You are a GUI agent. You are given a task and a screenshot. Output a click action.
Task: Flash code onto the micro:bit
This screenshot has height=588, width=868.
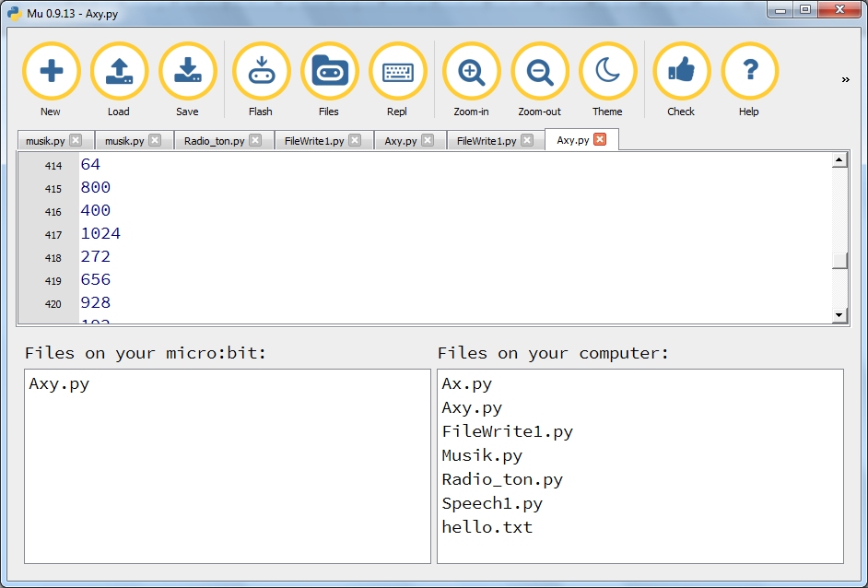pyautogui.click(x=261, y=72)
